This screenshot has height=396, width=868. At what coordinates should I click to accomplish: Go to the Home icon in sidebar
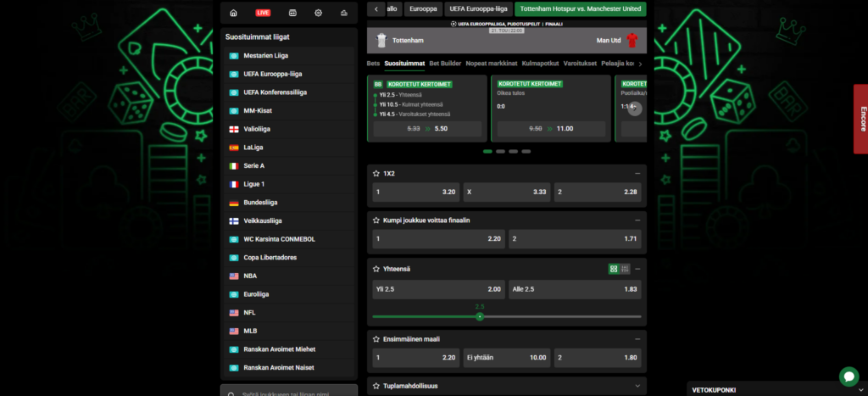coord(234,13)
